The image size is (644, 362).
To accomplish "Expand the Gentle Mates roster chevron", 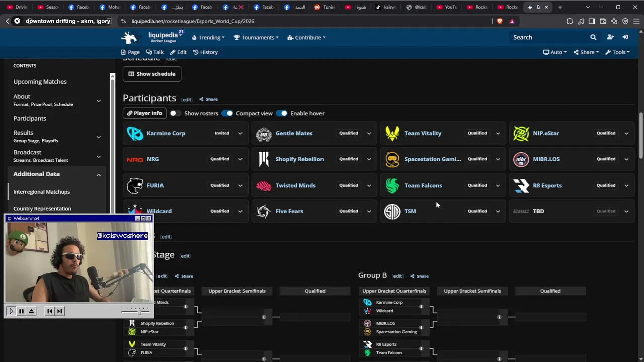I will point(369,133).
